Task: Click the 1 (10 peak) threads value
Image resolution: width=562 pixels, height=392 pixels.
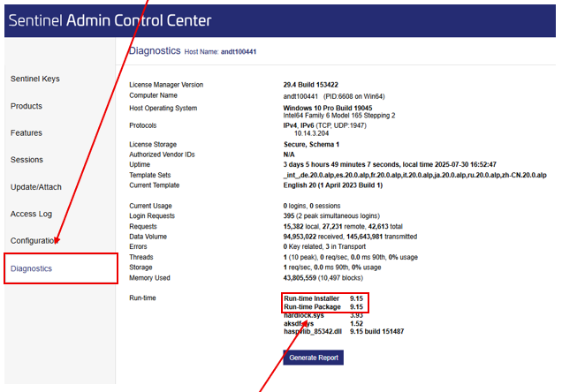Action: [350, 257]
